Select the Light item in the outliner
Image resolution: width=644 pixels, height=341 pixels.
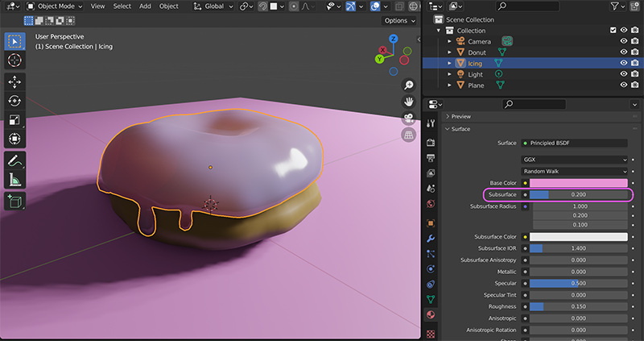tap(476, 74)
